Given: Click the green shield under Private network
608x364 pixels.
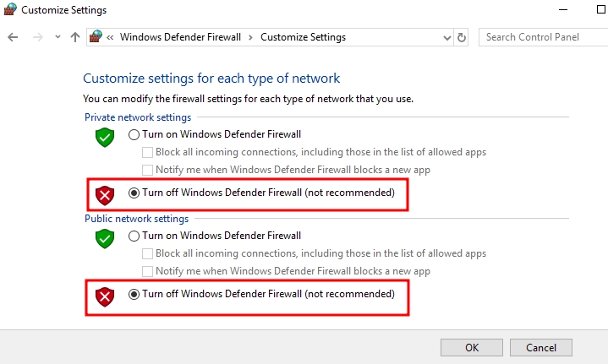Looking at the screenshot, I should [x=104, y=137].
